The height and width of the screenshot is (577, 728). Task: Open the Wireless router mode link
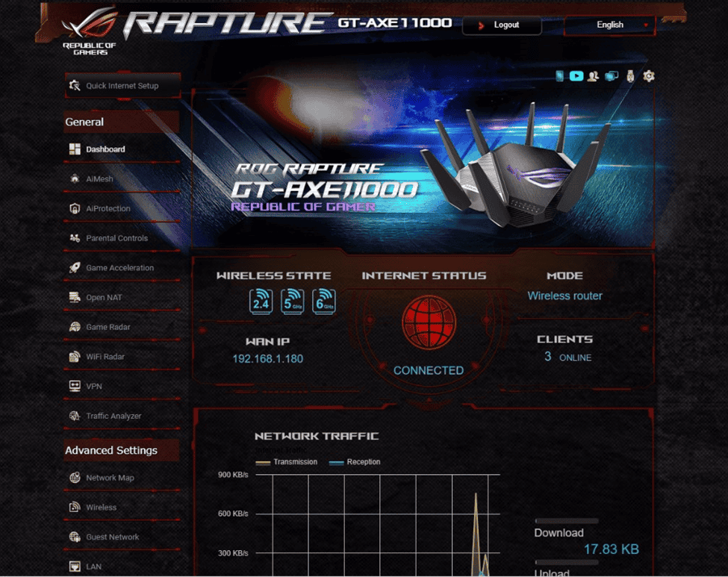[564, 296]
